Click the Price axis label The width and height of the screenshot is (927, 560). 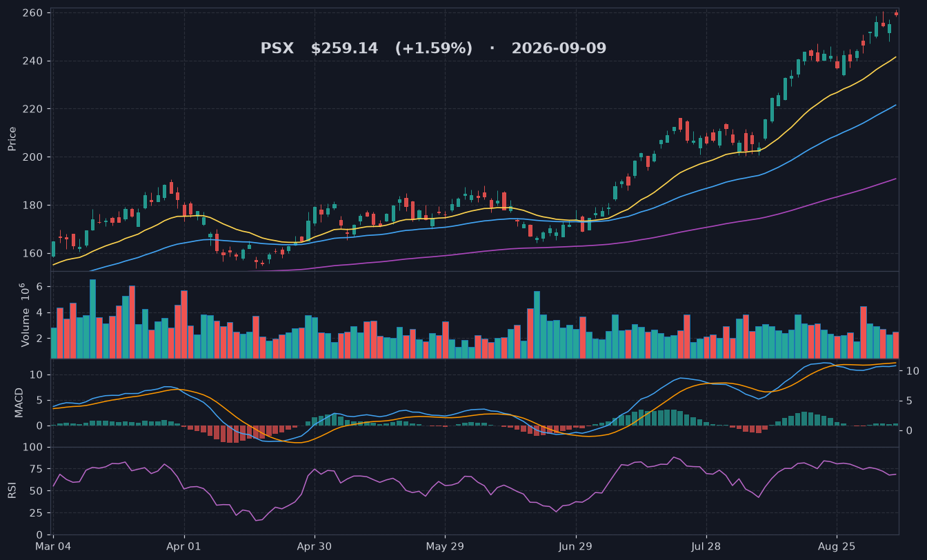[12, 139]
